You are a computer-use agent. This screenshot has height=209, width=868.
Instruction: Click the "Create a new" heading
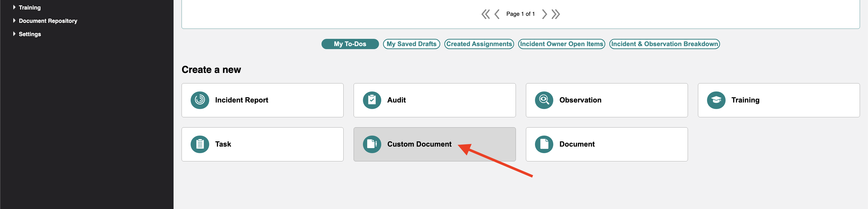pos(211,70)
